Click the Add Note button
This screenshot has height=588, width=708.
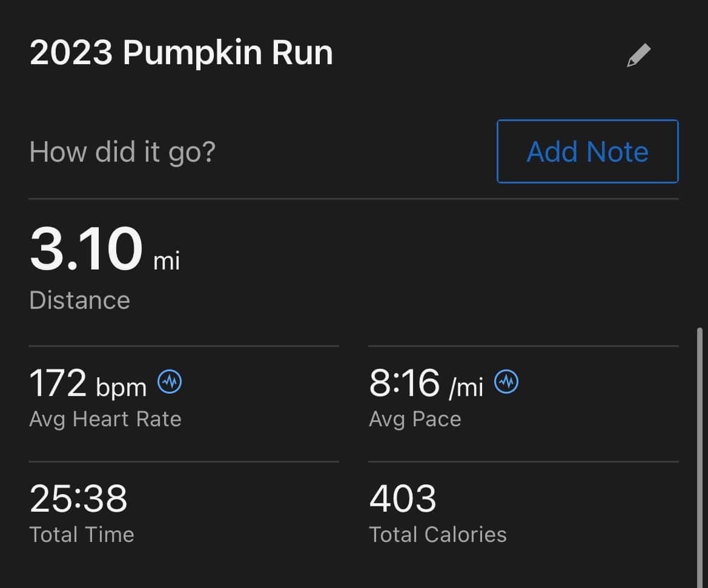pyautogui.click(x=587, y=151)
